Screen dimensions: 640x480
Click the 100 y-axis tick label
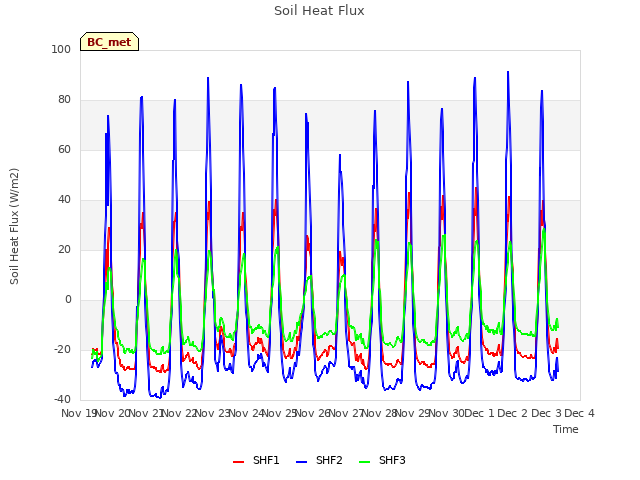[61, 49]
